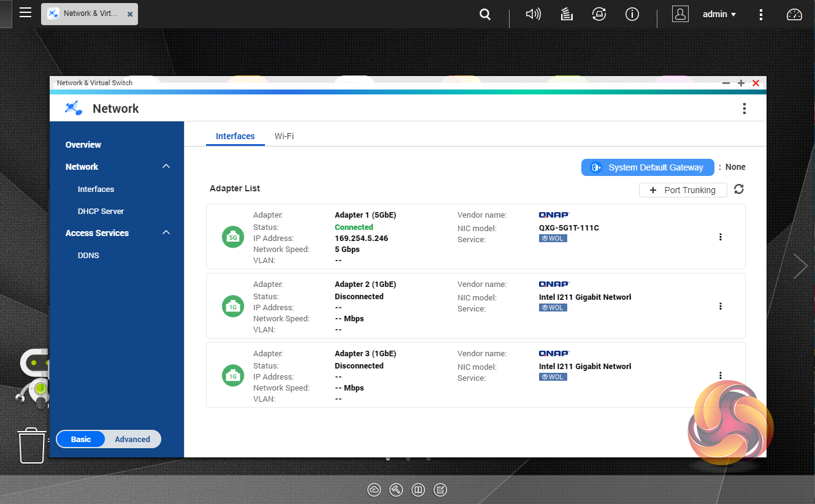This screenshot has width=815, height=504.
Task: Open the desktop Recycle Bin
Action: [x=31, y=445]
